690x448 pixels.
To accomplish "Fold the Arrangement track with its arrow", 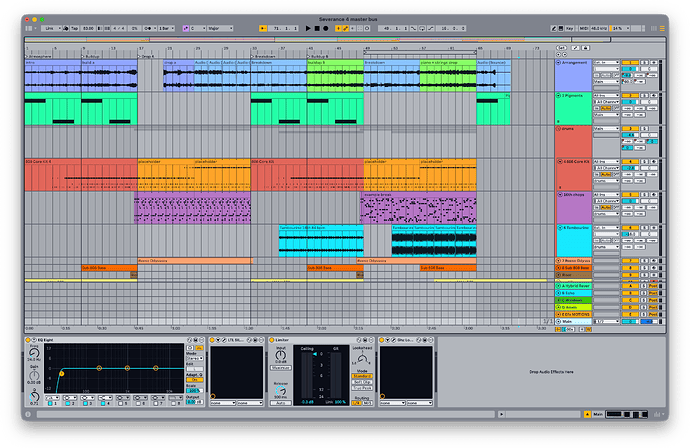I will pyautogui.click(x=558, y=62).
